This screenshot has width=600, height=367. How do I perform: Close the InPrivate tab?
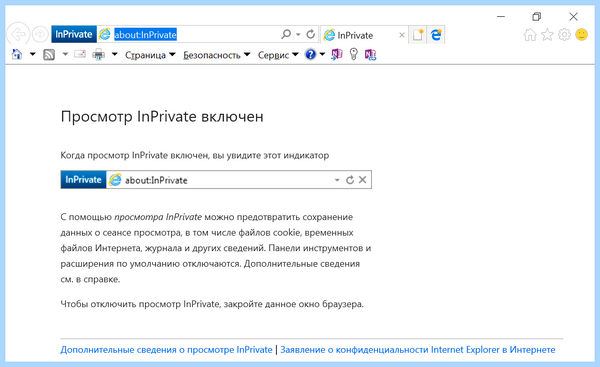(x=402, y=35)
